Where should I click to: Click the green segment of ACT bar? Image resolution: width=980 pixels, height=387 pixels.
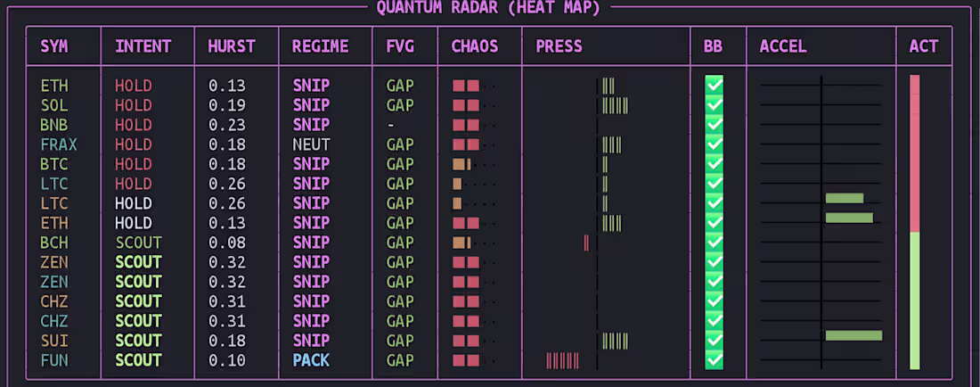914,301
